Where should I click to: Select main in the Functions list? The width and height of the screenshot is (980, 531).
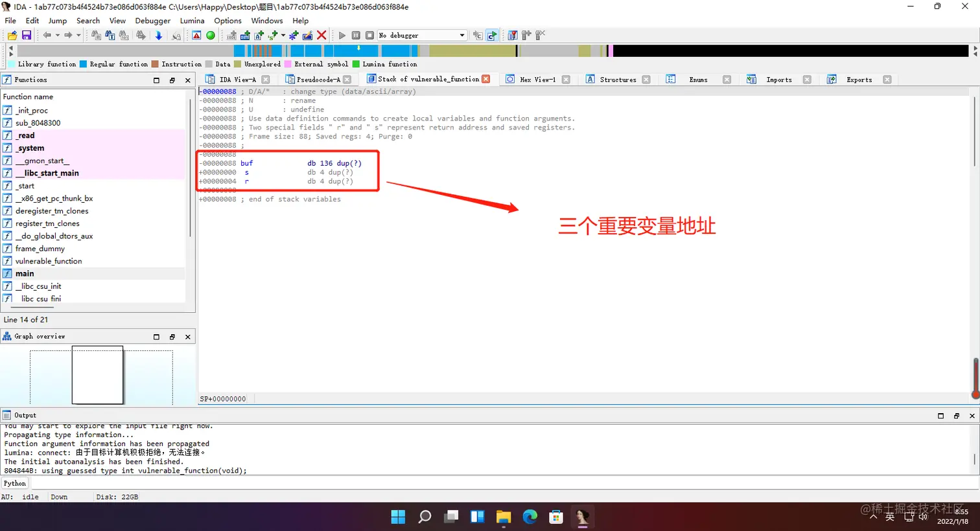[x=93, y=273]
